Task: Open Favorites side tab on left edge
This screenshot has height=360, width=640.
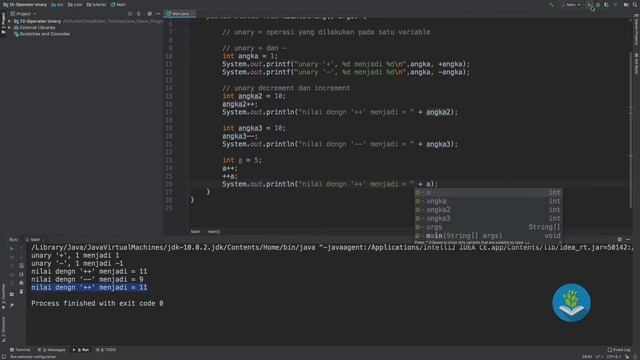Action: pos(3,297)
